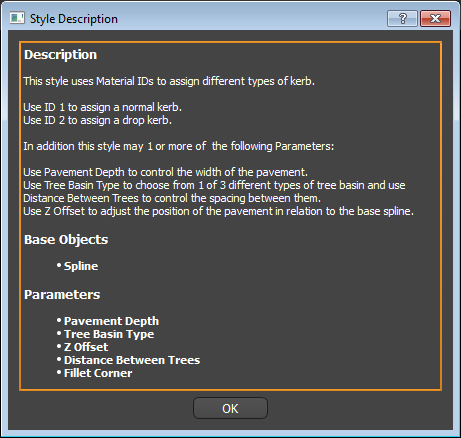Click the line 'Use ID 1 to assign a normal kerb.'
Screen dimensions: 461x438
pos(103,107)
